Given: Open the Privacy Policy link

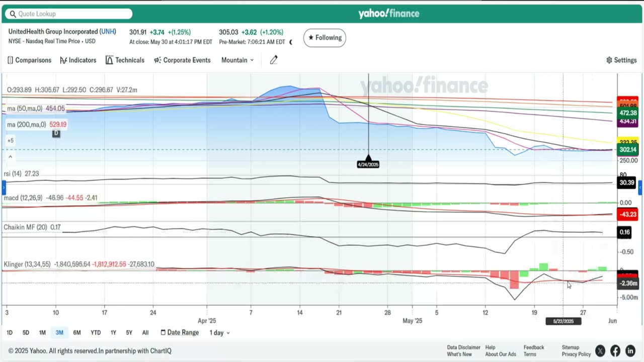Looking at the screenshot, I should coord(576,354).
